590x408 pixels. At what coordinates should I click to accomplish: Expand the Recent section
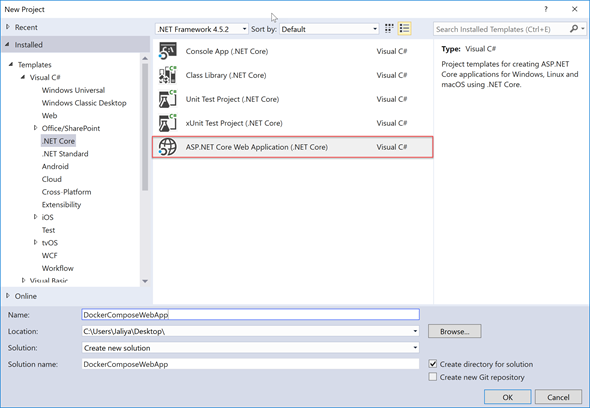point(8,27)
